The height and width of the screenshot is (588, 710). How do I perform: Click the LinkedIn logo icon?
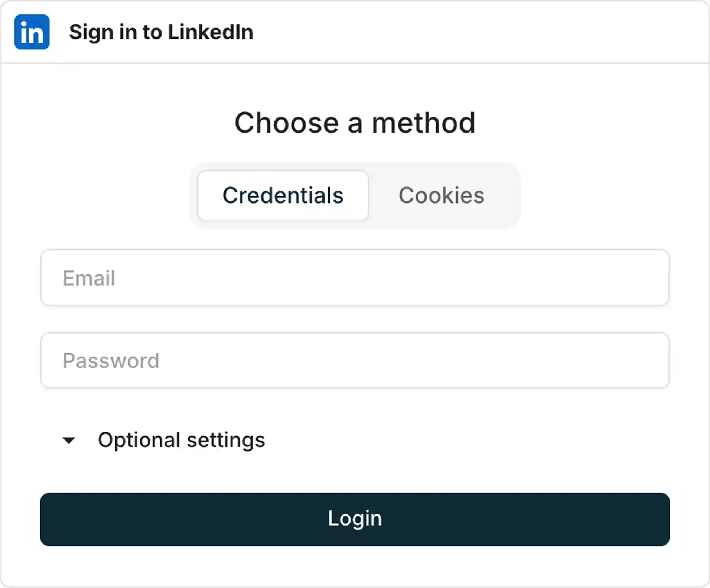pyautogui.click(x=32, y=32)
